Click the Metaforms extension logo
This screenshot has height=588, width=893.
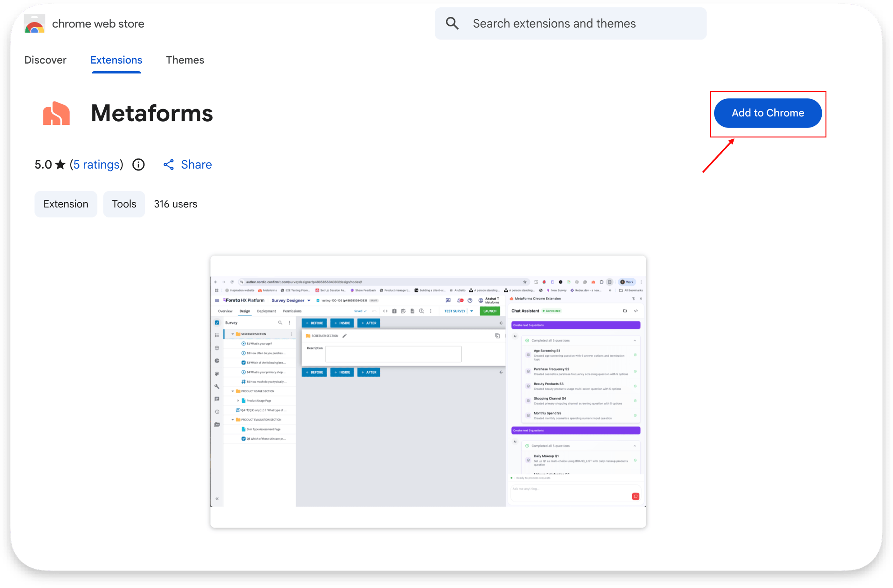tap(56, 113)
